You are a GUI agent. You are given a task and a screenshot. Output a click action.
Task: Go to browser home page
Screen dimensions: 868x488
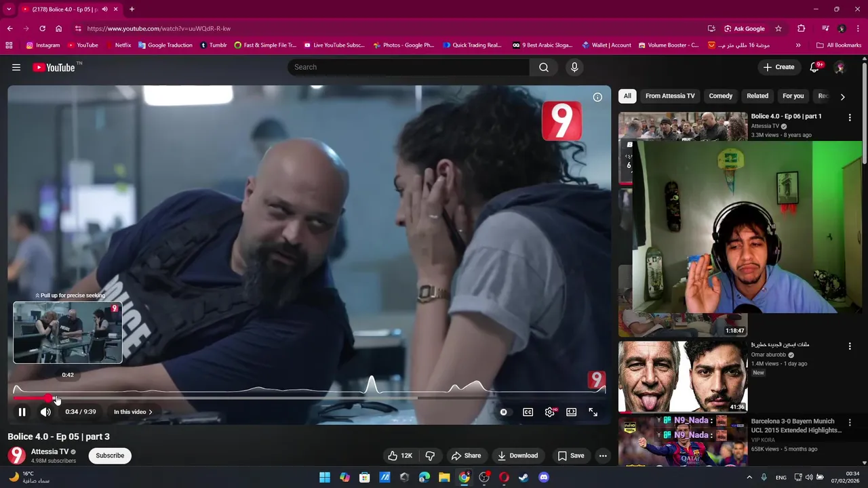pos(59,28)
